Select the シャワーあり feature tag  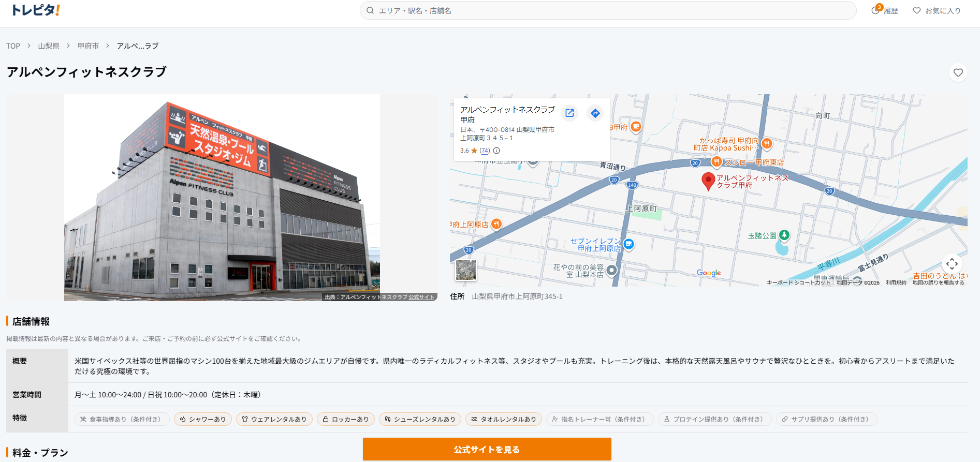[x=203, y=419]
